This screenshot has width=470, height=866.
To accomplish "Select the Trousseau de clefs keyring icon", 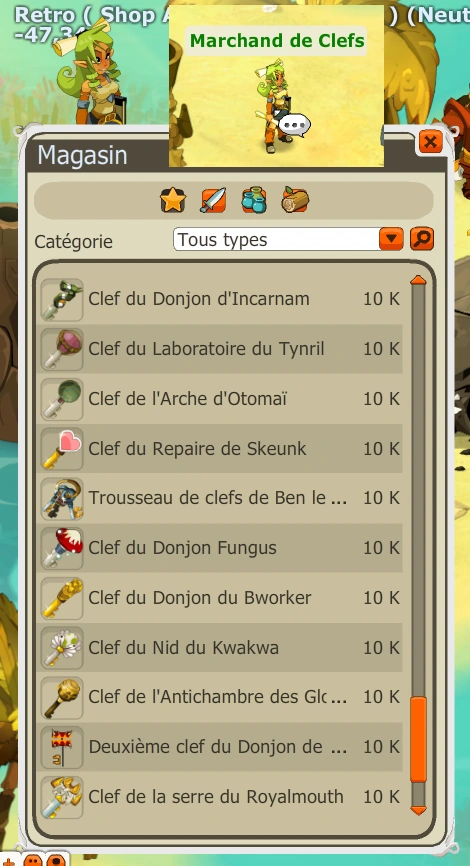I will (x=62, y=498).
